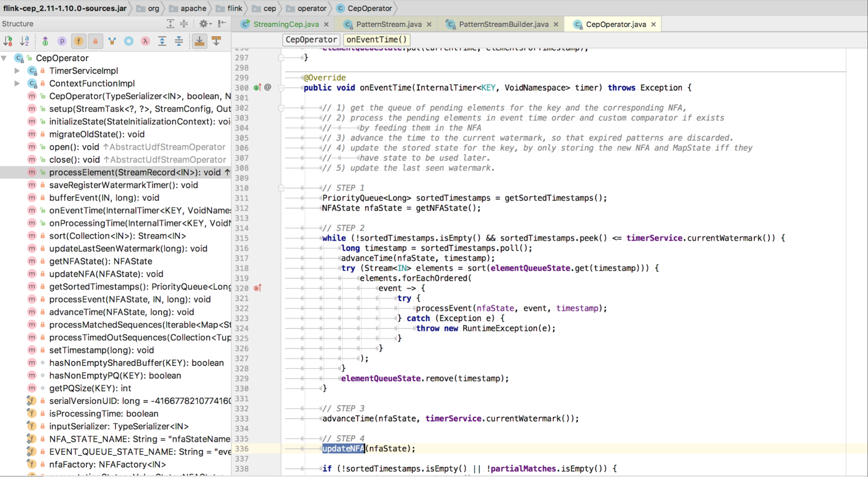The height and width of the screenshot is (477, 868).
Task: Click the onEventTime() breadcrumb button
Action: pyautogui.click(x=376, y=40)
